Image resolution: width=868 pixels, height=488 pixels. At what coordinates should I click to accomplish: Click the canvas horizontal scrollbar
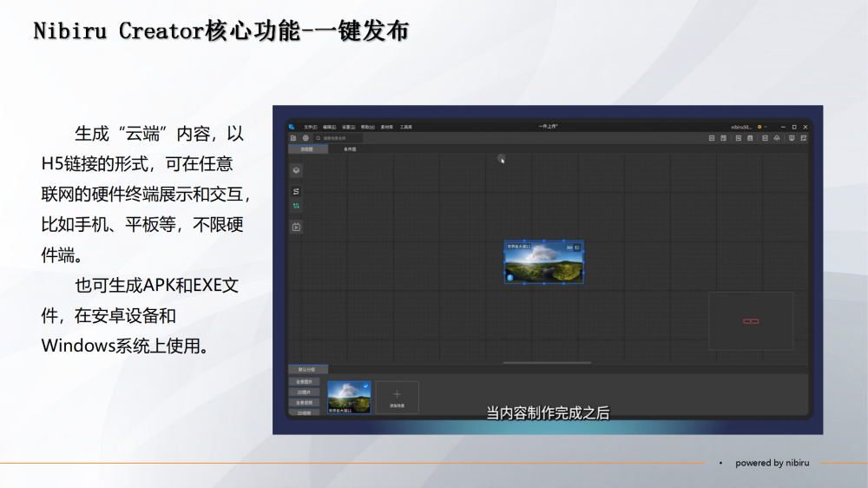[x=547, y=363]
